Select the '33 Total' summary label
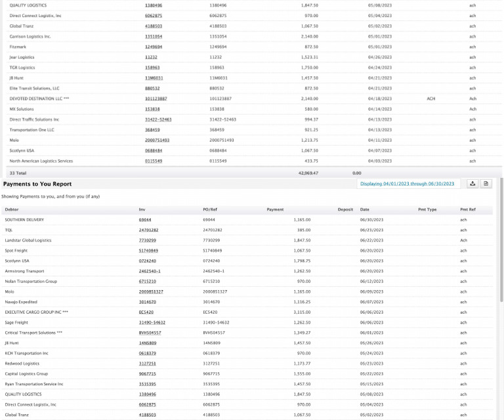 18,173
